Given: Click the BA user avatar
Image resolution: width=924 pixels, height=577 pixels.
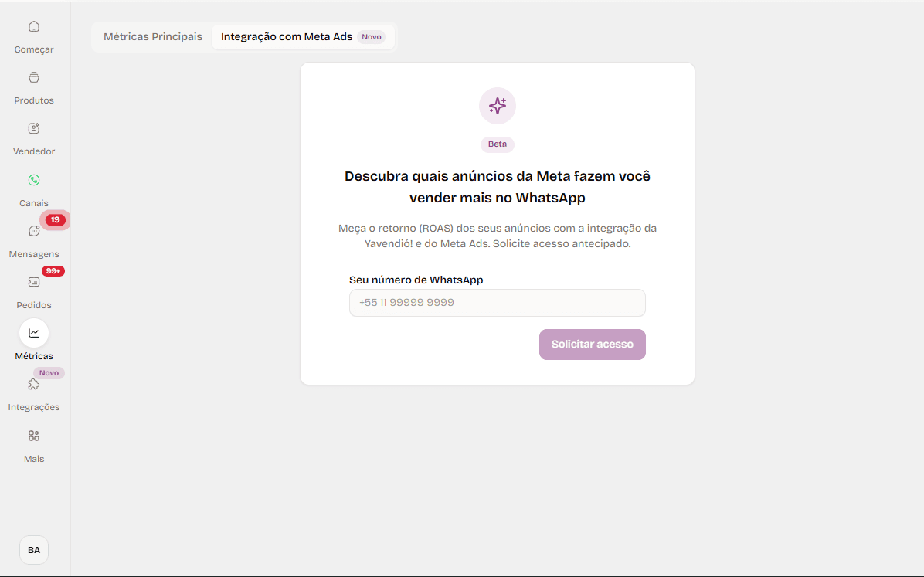Looking at the screenshot, I should point(33,550).
